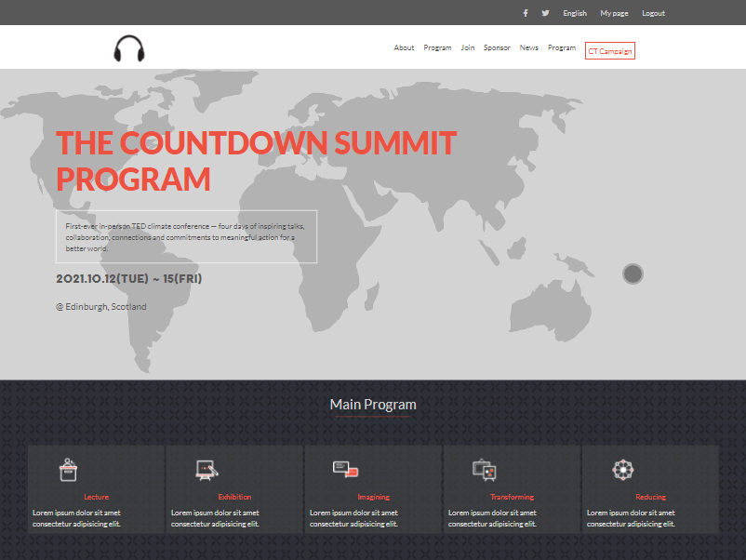Open the Facebook icon link
This screenshot has width=746, height=560.
(x=526, y=13)
